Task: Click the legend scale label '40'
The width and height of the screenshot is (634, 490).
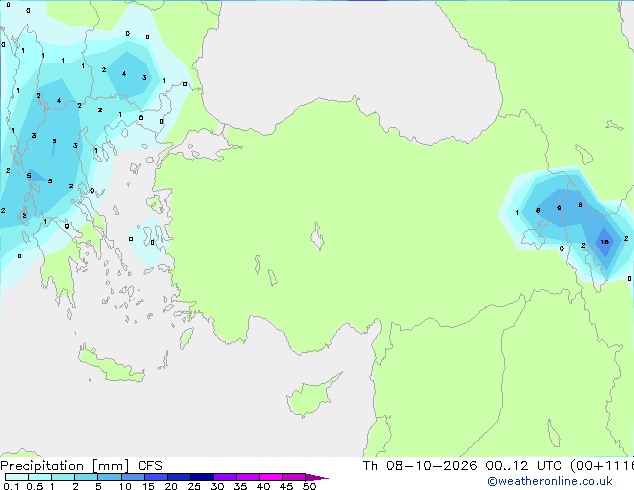Action: 263,486
